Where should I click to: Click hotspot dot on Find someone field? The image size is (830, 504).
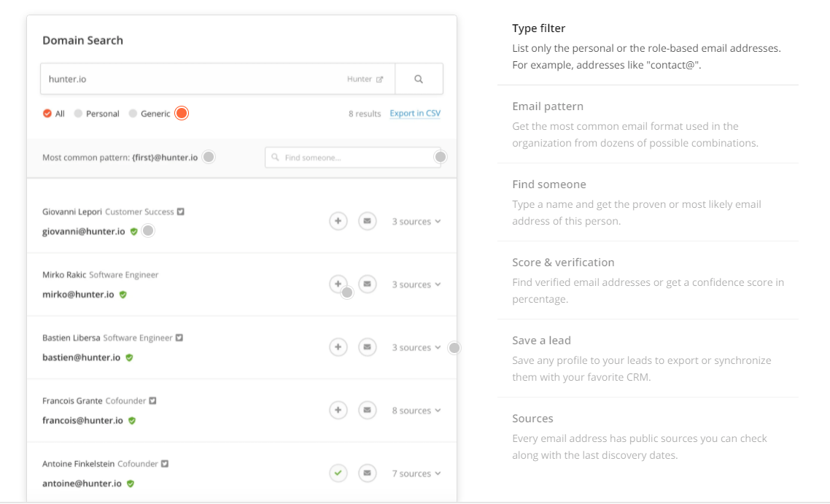coord(441,158)
